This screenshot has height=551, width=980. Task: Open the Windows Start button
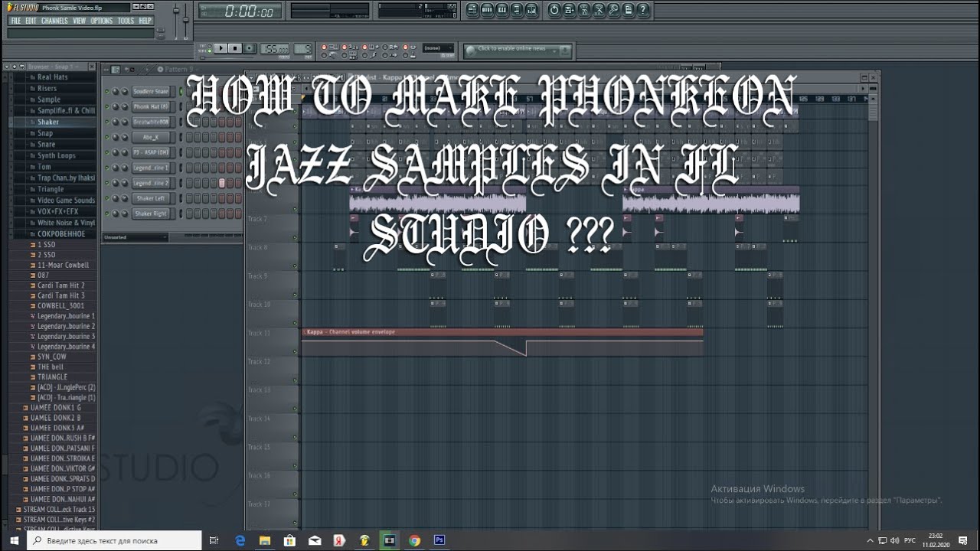[x=14, y=540]
